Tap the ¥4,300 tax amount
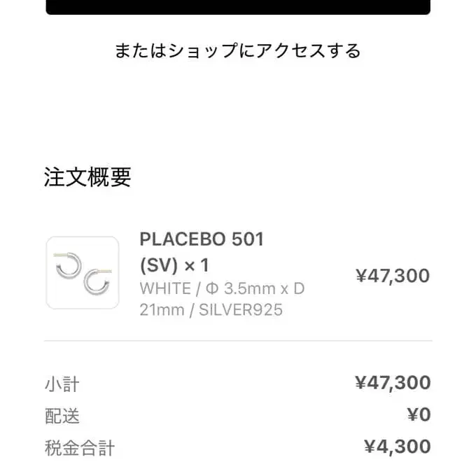This screenshot has width=476, height=476. pos(397,447)
